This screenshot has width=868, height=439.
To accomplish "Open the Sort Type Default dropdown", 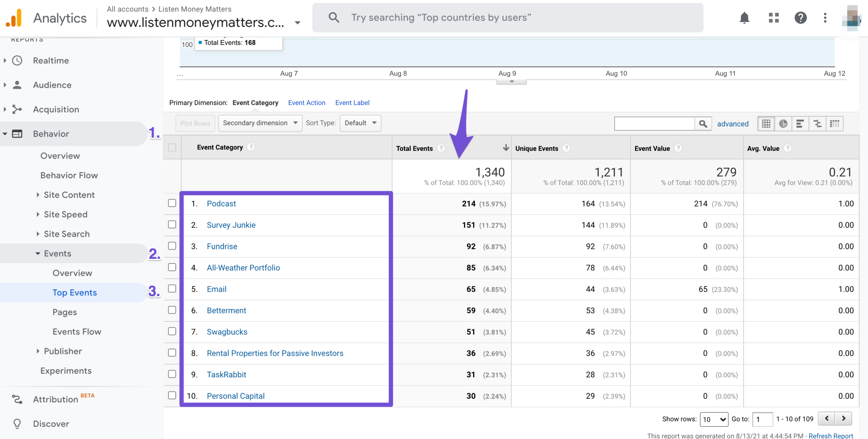I will click(x=360, y=123).
